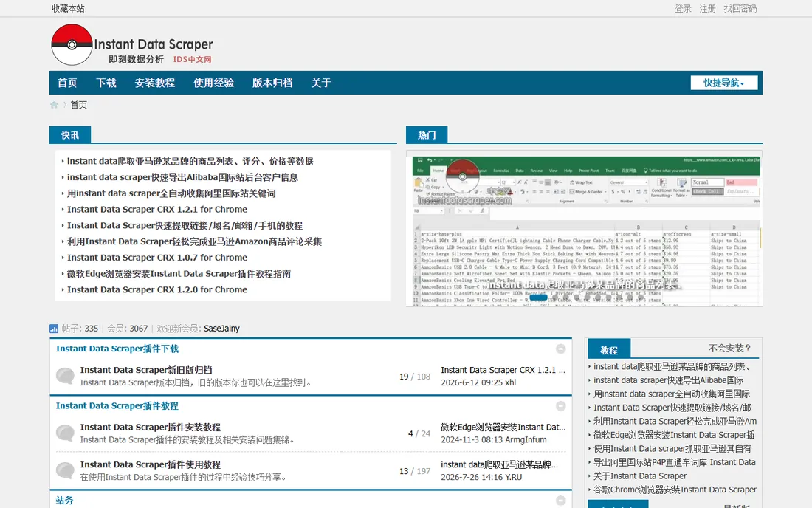Screen dimensions: 812x508
Task: Open the Instant Data Scraper插件教程 category
Action: coord(117,406)
